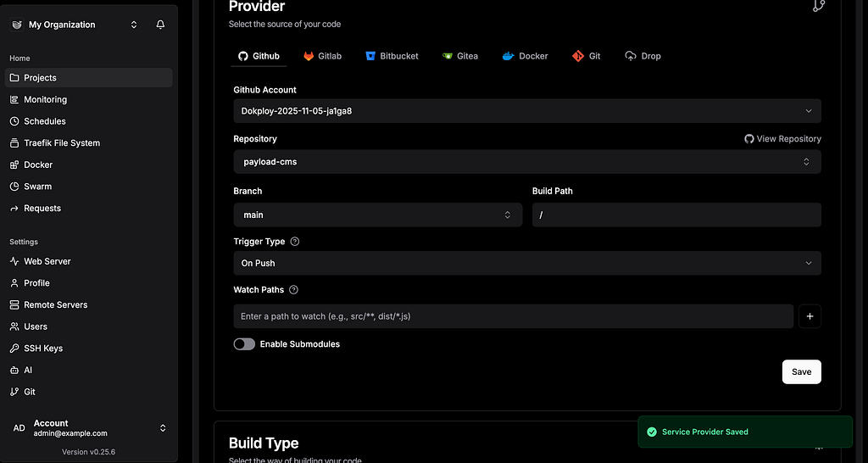This screenshot has width=868, height=463.
Task: Click the Docker blocks icon in sidebar
Action: [x=14, y=165]
